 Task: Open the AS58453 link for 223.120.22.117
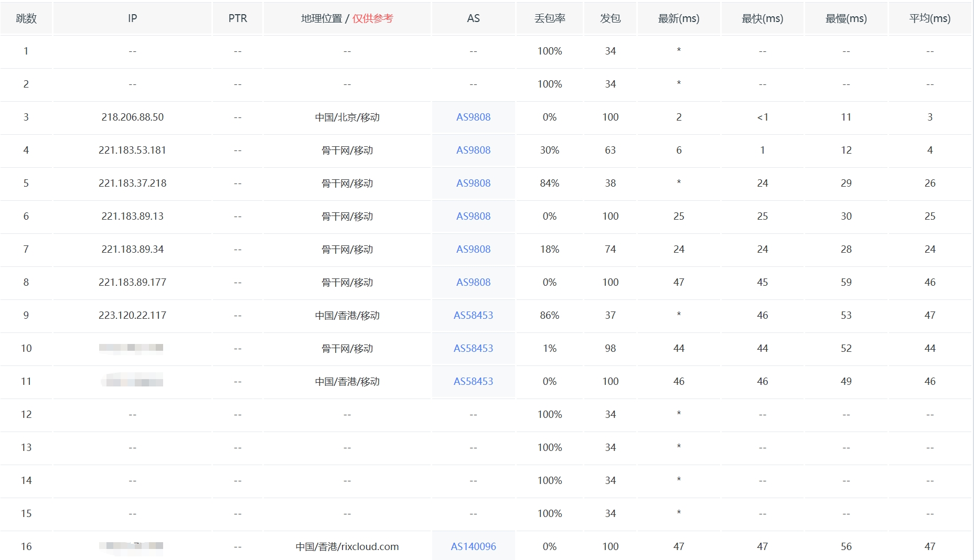[x=473, y=315]
